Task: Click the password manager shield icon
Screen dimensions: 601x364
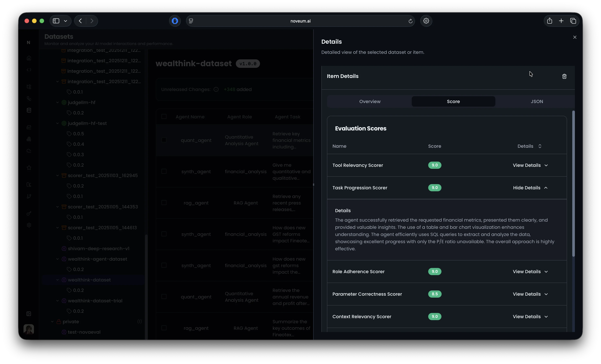Action: (x=175, y=21)
